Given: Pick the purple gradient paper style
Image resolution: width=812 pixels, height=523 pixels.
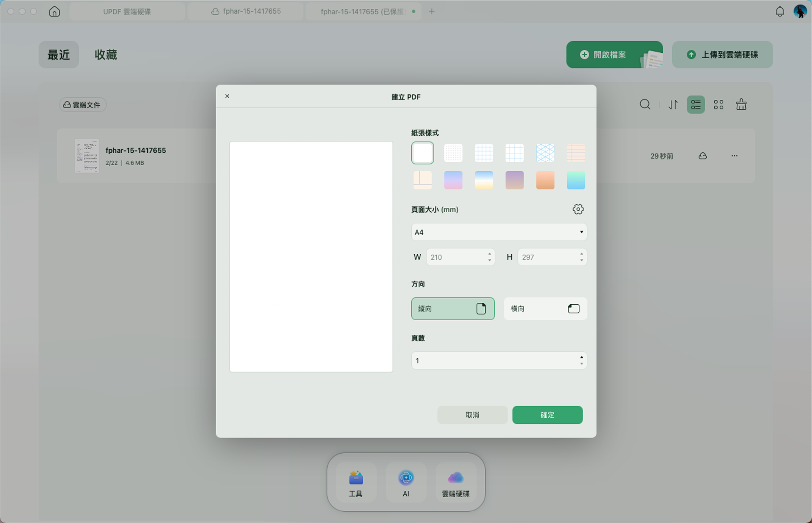Looking at the screenshot, I should point(514,180).
